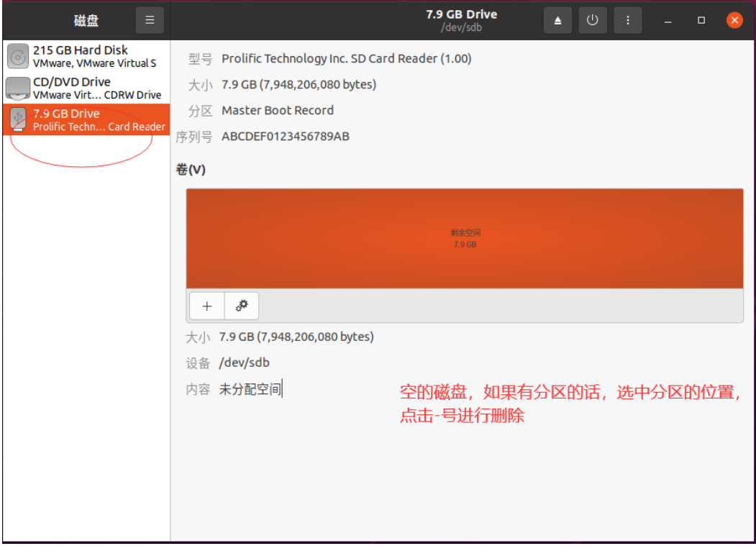Open additional partition options gear menu
This screenshot has width=756, height=546.
click(242, 306)
